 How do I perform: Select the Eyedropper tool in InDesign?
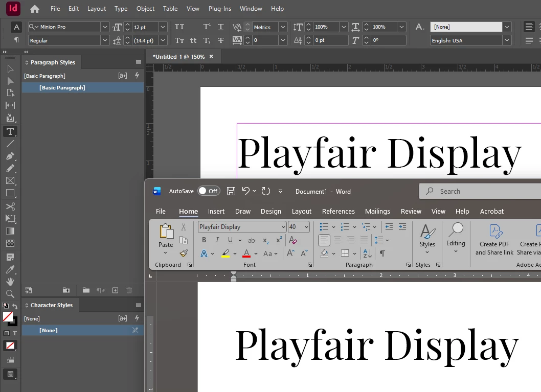tap(10, 270)
